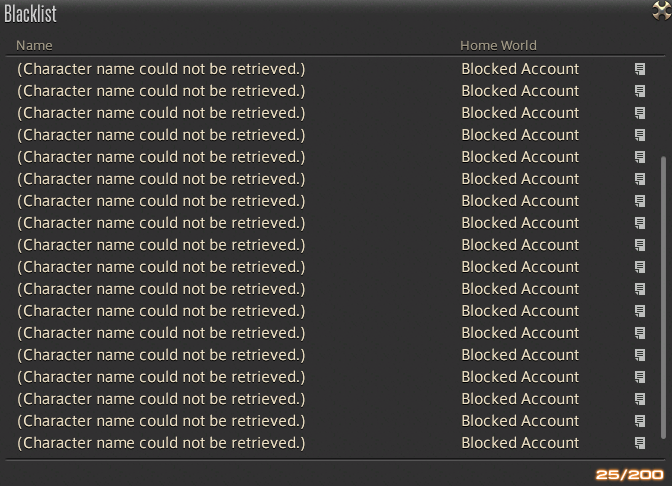Click the Home World column header
672x486 pixels.
[498, 45]
